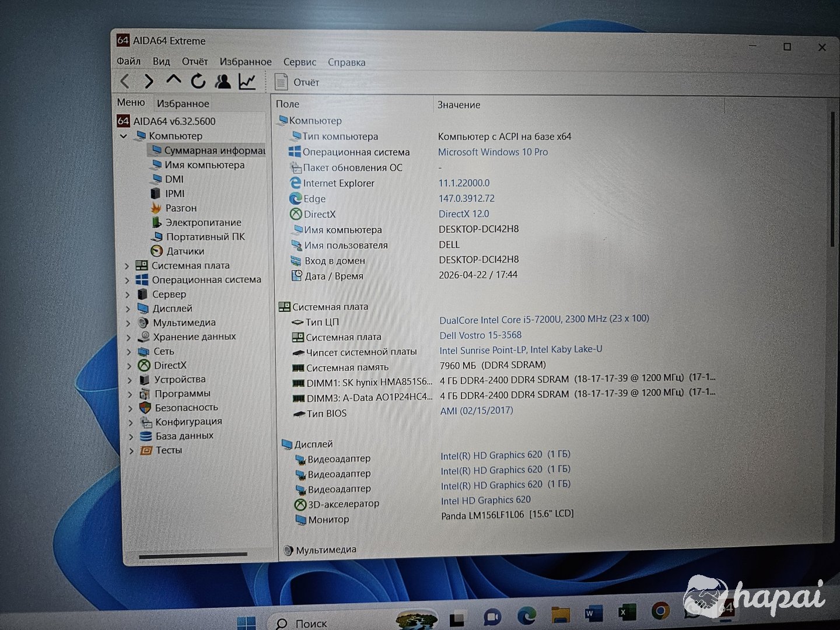Open Intel Sunrise Point-LP chipset link
Screen dimensions: 840x630
(x=521, y=350)
